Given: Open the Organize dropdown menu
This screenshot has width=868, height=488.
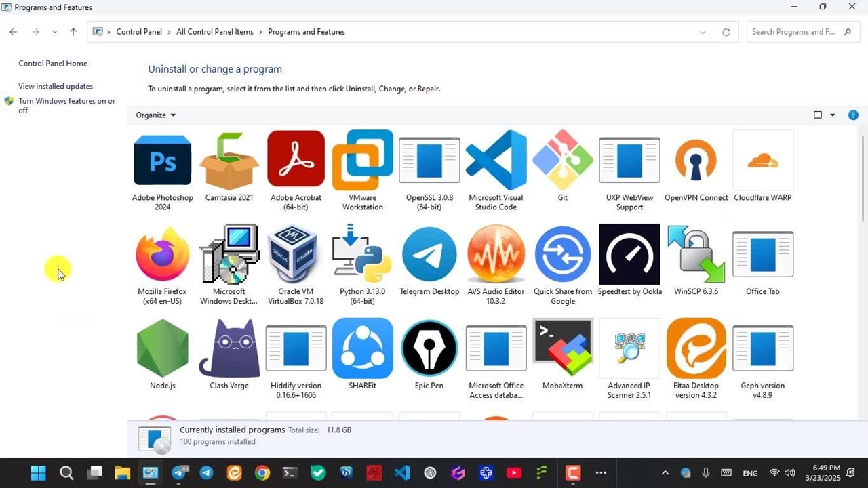Looking at the screenshot, I should coord(155,115).
